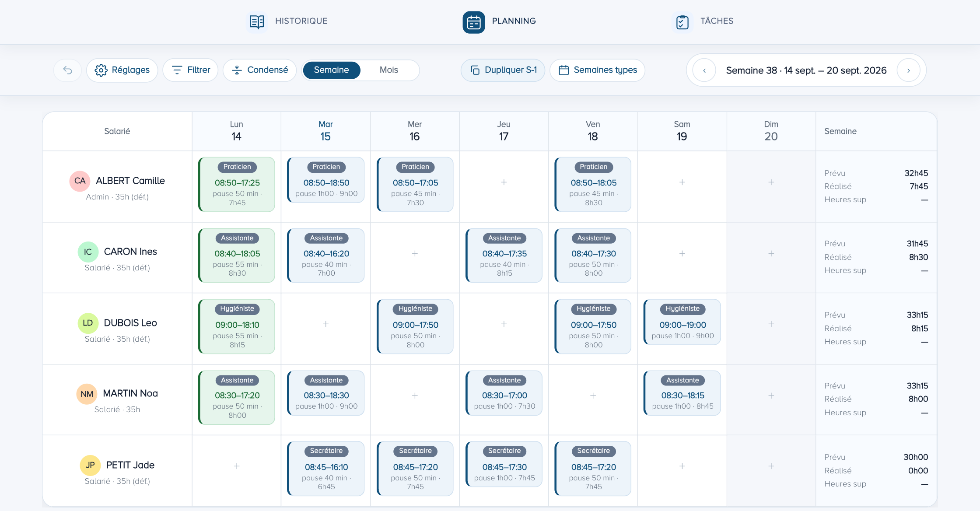Switch to the Tâches tab
The image size is (980, 511).
[x=703, y=21]
